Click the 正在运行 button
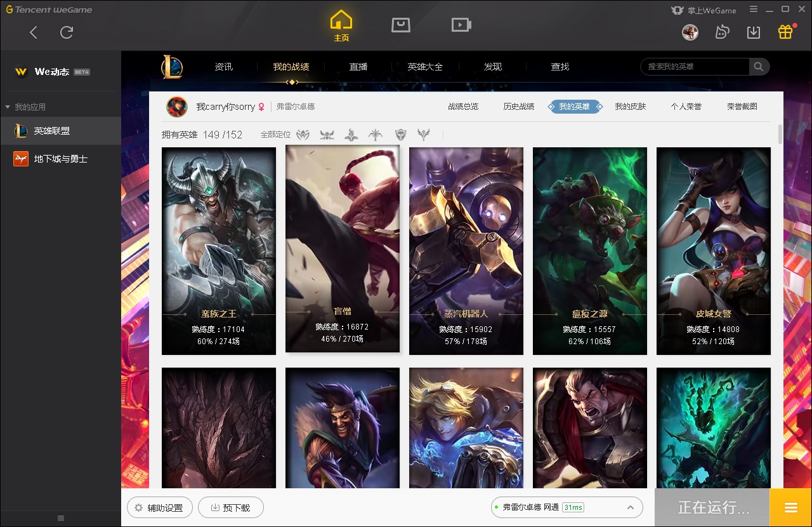Screen dimensions: 812x527 712,507
